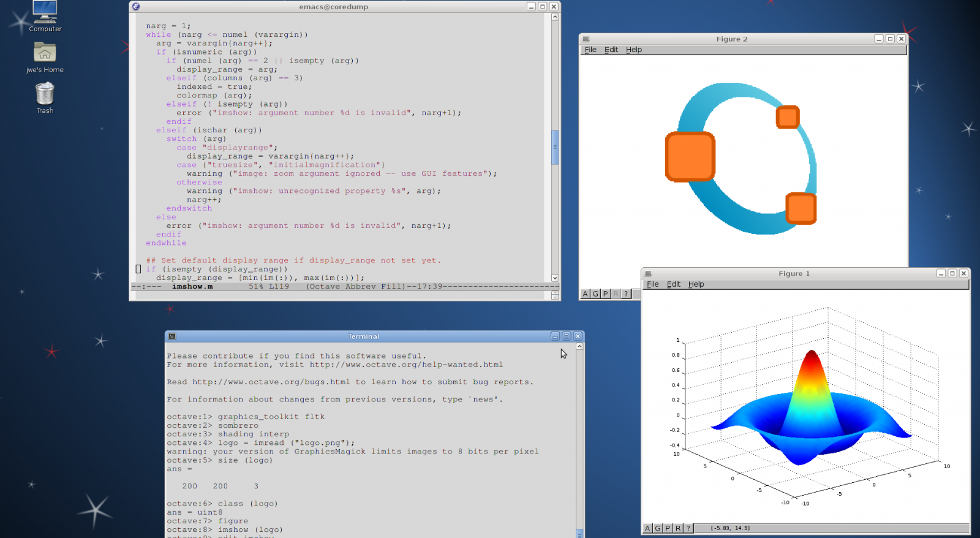Click the Emacs vertical scrollbar thumb
Image resolution: width=980 pixels, height=538 pixels.
click(555, 147)
